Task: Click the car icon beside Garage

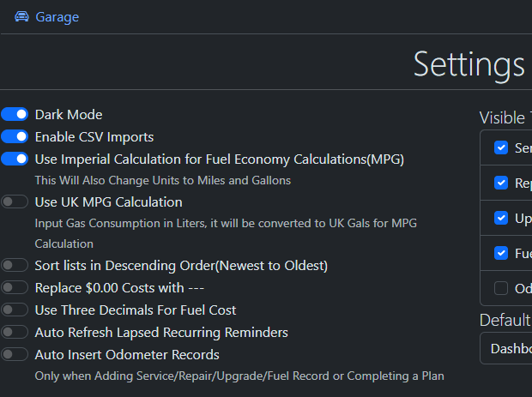Action: pos(22,17)
